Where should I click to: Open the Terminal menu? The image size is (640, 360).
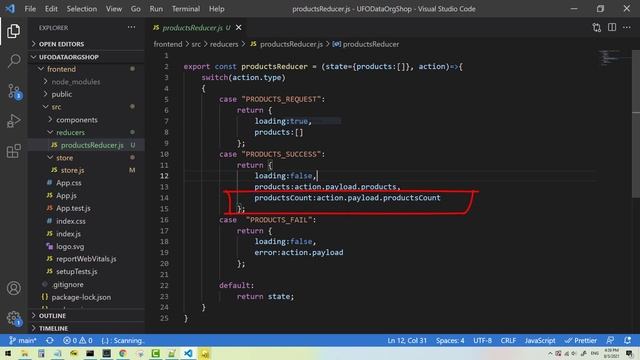[186, 9]
